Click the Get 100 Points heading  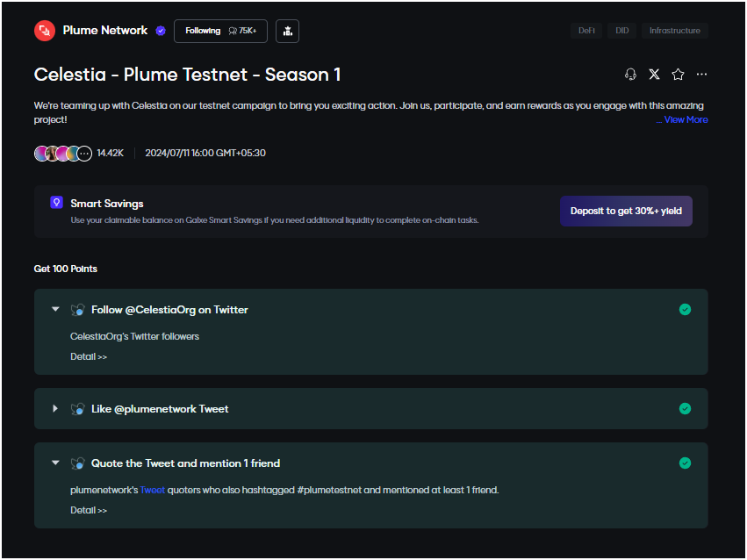[x=65, y=269]
